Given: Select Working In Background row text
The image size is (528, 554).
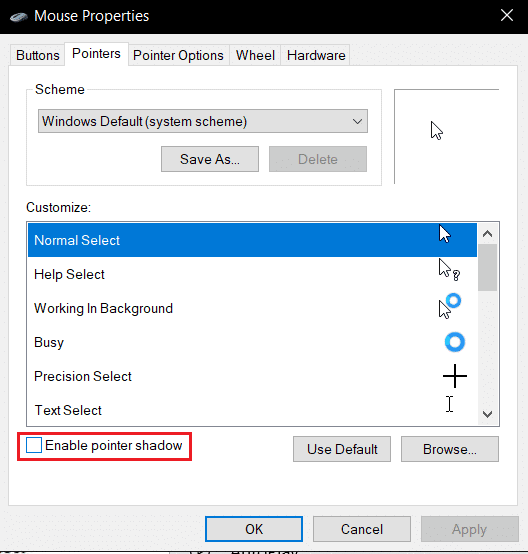Looking at the screenshot, I should click(x=104, y=308).
